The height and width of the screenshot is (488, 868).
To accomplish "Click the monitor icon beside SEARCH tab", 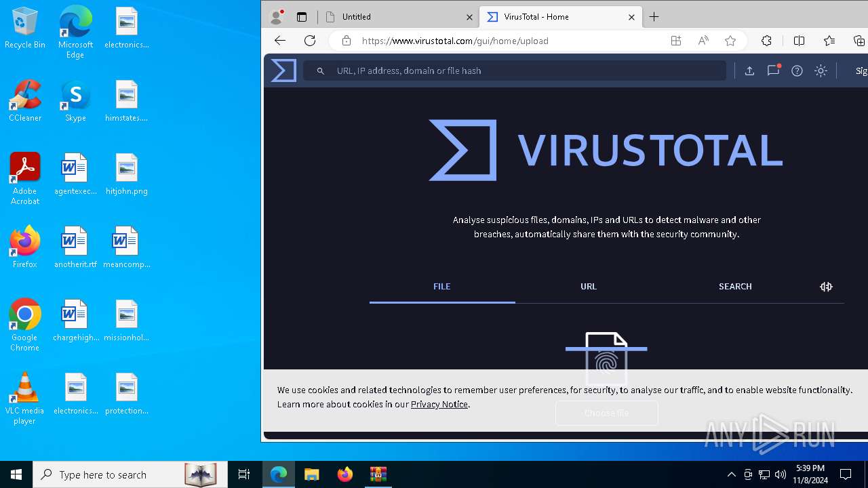I will [x=826, y=287].
